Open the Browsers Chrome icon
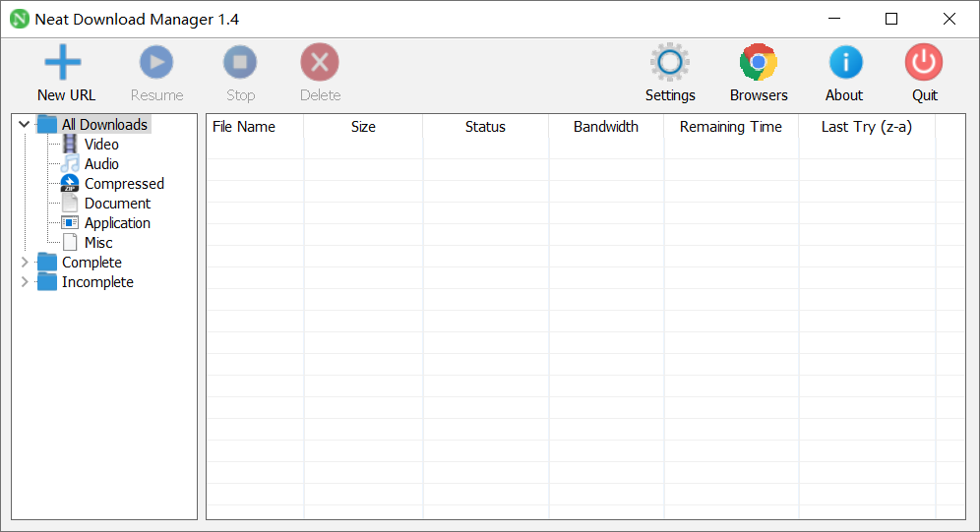 pyautogui.click(x=759, y=63)
